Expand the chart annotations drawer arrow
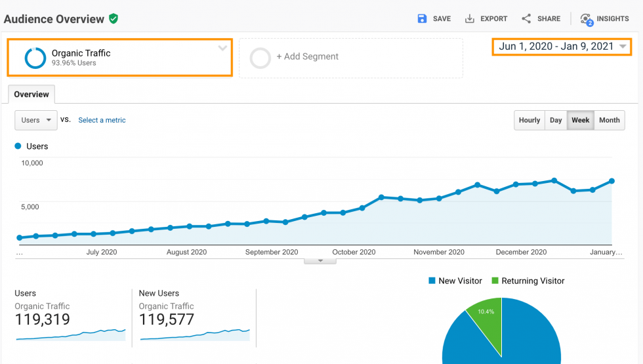The width and height of the screenshot is (643, 364). 320,261
